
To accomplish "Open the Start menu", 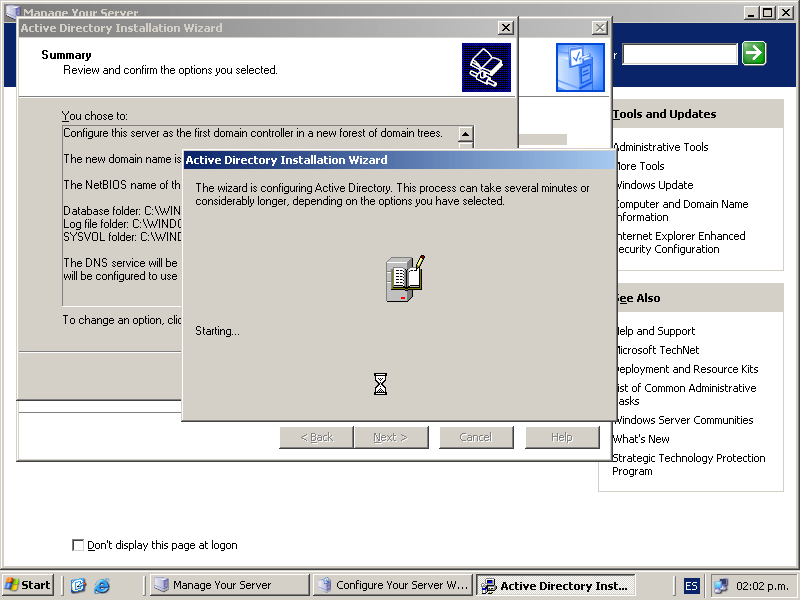I will (x=28, y=586).
